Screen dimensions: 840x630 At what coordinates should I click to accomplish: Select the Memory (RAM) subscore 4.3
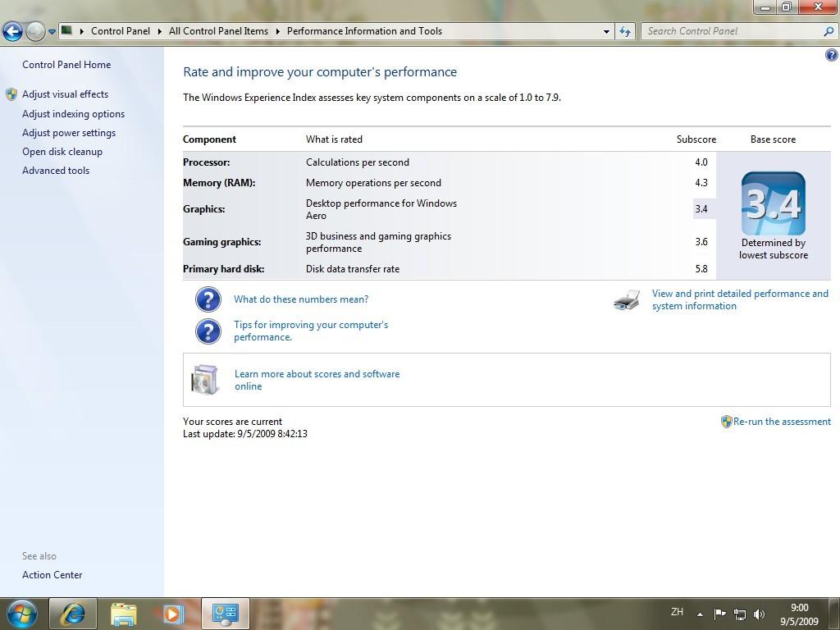click(x=701, y=183)
